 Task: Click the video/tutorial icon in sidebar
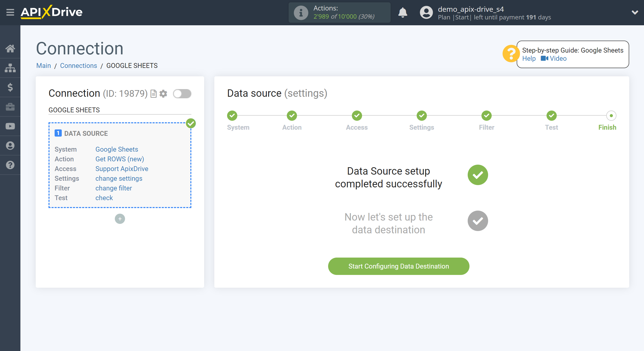(10, 126)
